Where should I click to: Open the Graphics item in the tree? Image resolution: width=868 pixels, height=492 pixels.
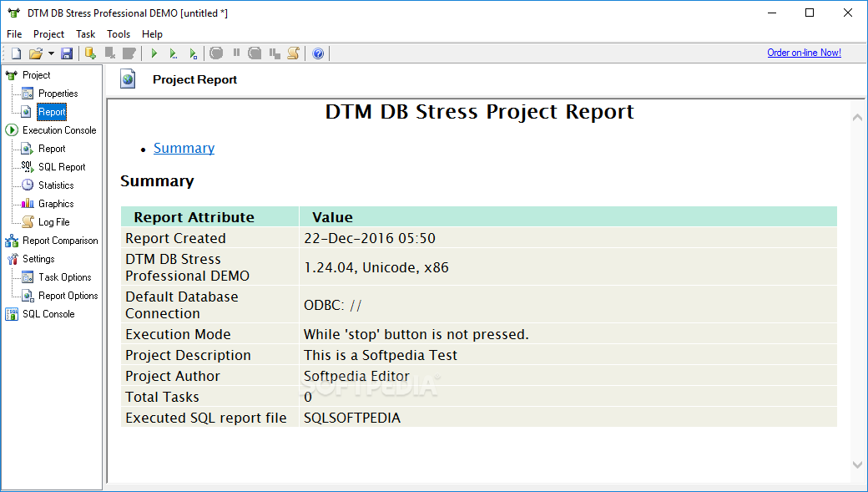click(56, 203)
